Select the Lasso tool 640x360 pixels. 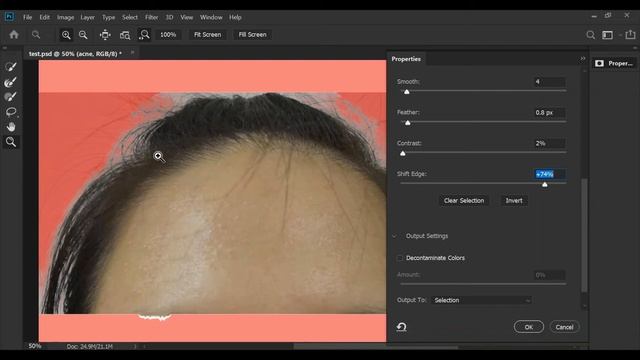click(11, 112)
